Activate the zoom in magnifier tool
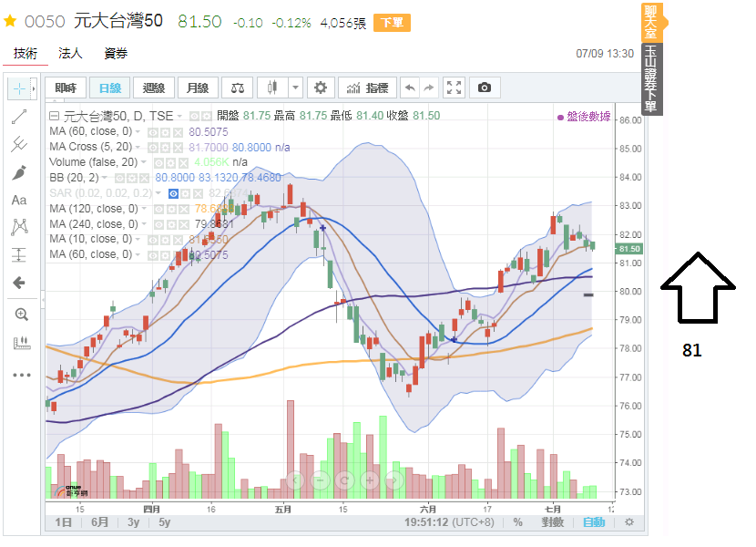The width and height of the screenshot is (756, 547). click(x=20, y=315)
